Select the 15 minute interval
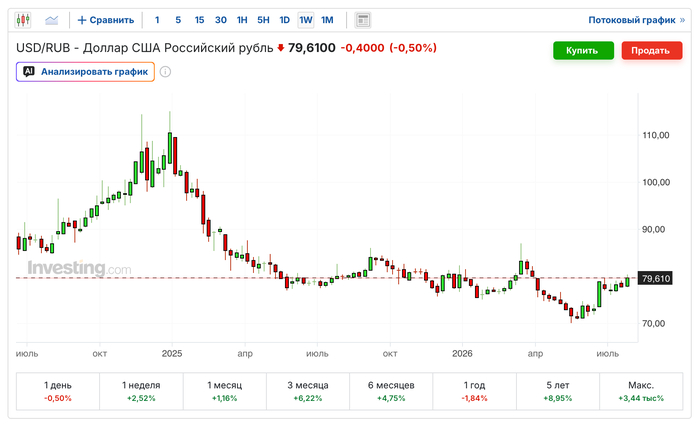 point(199,20)
